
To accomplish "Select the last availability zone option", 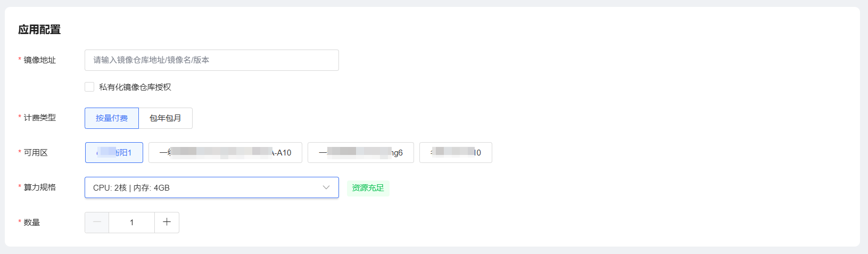I will (456, 152).
